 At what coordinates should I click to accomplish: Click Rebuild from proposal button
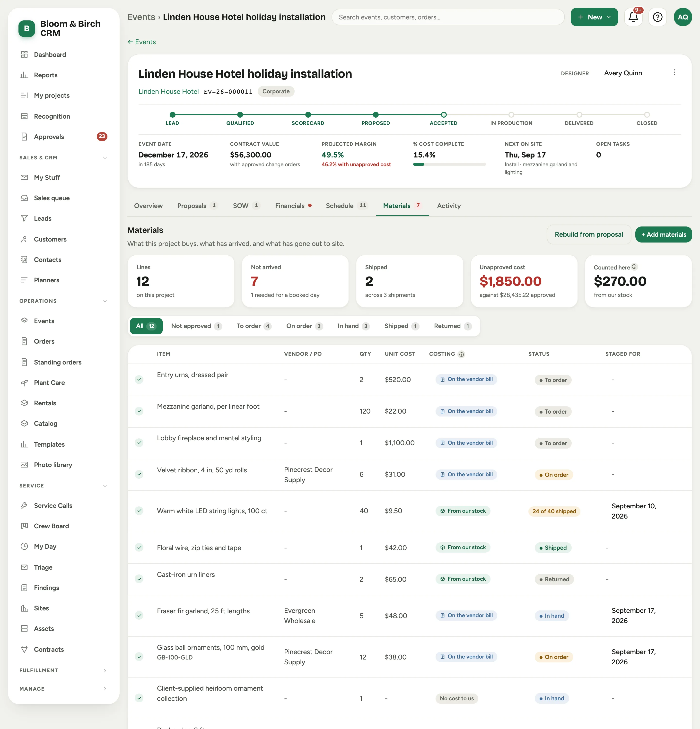[589, 235]
